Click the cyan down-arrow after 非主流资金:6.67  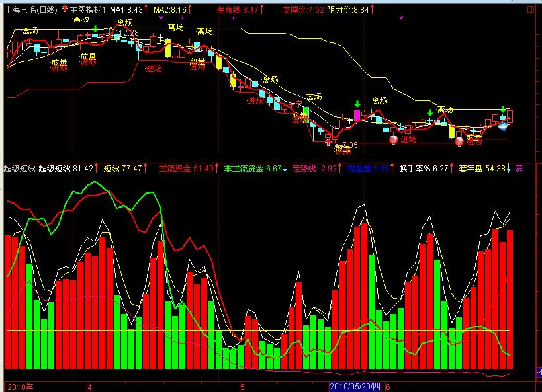click(x=285, y=168)
